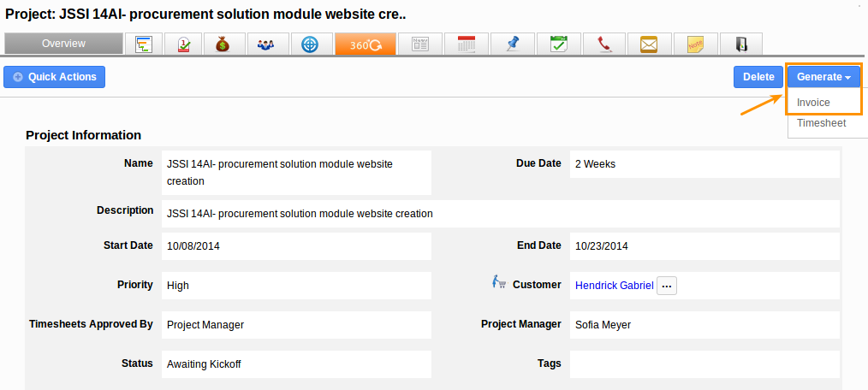Open the yellow sticky Note icon tab
This screenshot has width=868, height=390.
click(x=695, y=44)
